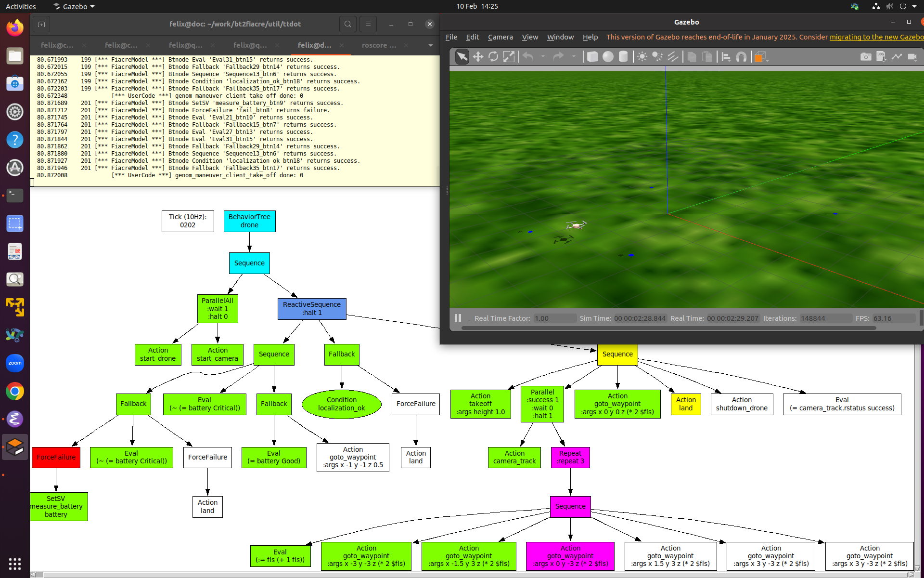Toggle the selection arrow mode
The width and height of the screenshot is (924, 578).
point(462,57)
